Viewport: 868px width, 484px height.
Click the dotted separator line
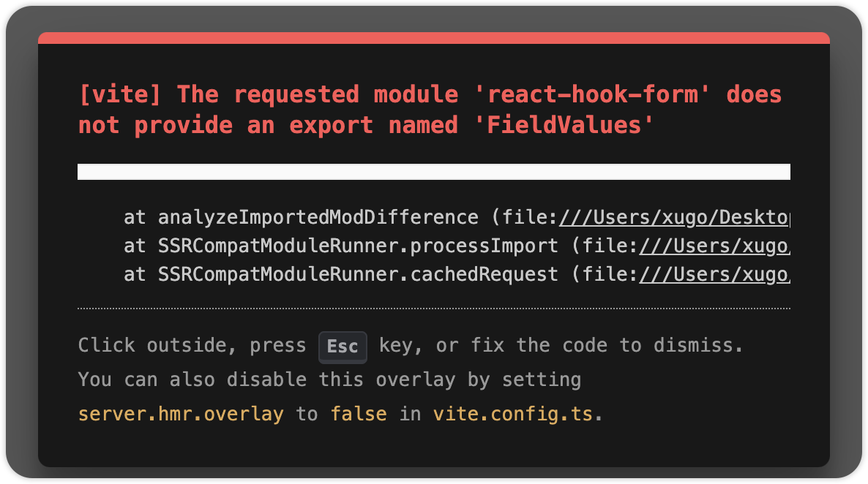pyautogui.click(x=433, y=309)
